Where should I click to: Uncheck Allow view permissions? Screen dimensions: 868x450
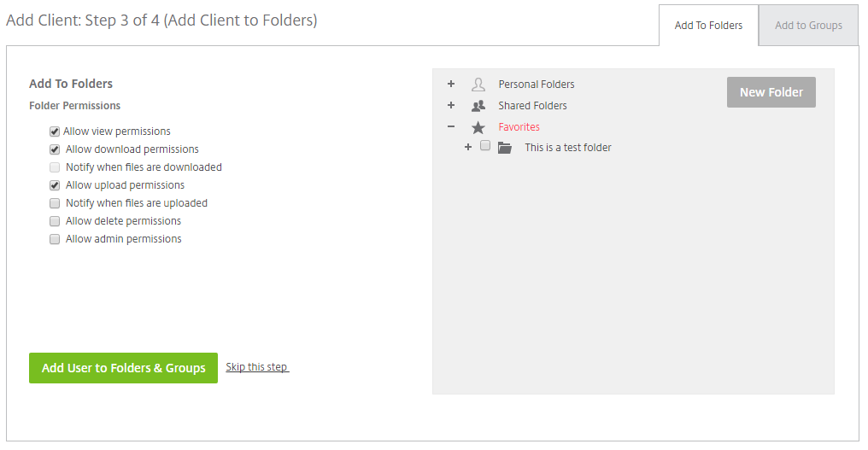click(55, 131)
